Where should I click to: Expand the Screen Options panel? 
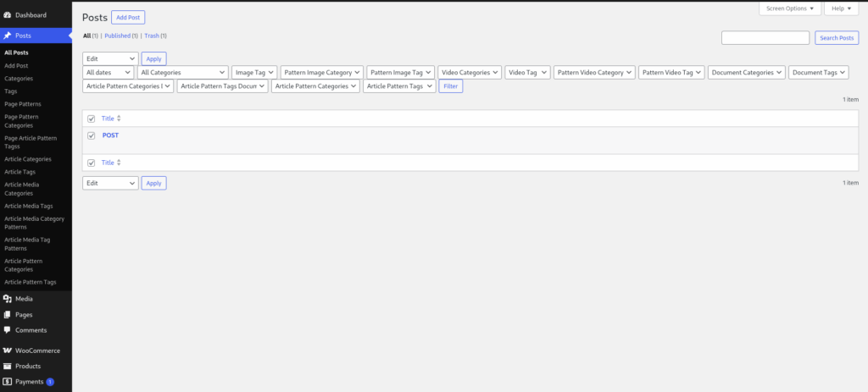tap(790, 8)
